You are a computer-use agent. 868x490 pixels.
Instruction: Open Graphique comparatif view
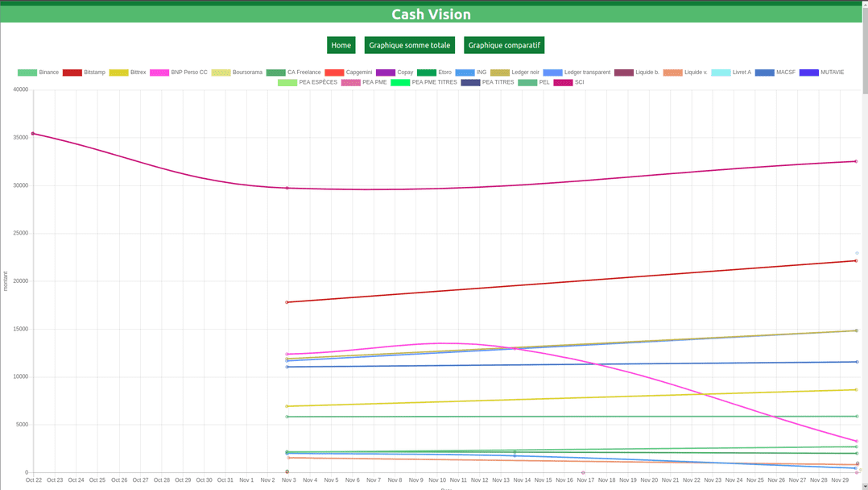point(504,45)
